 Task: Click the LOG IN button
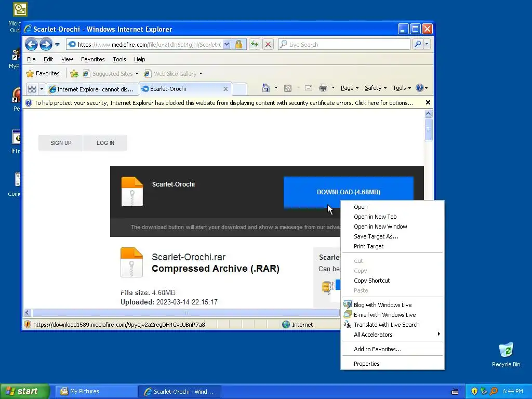105,143
